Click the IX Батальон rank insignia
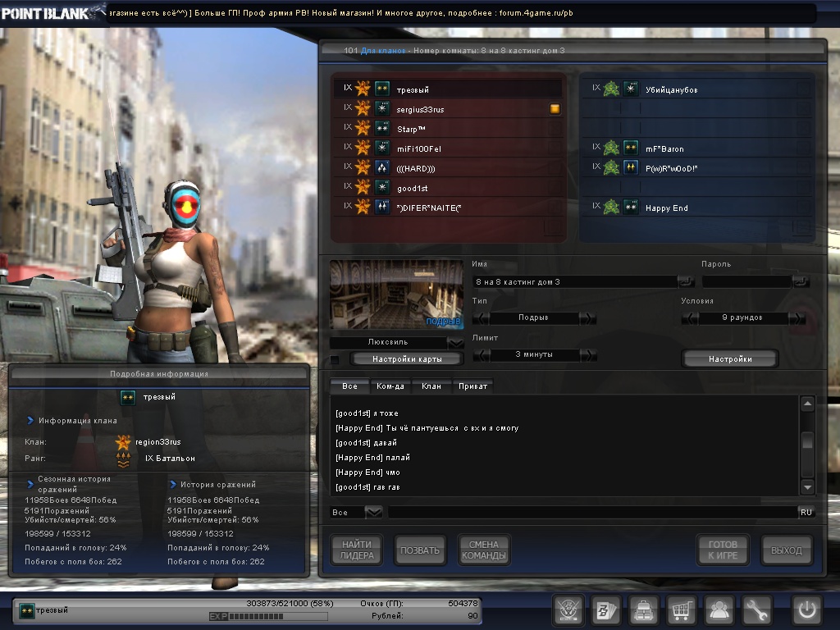This screenshot has height=630, width=840. point(123,459)
